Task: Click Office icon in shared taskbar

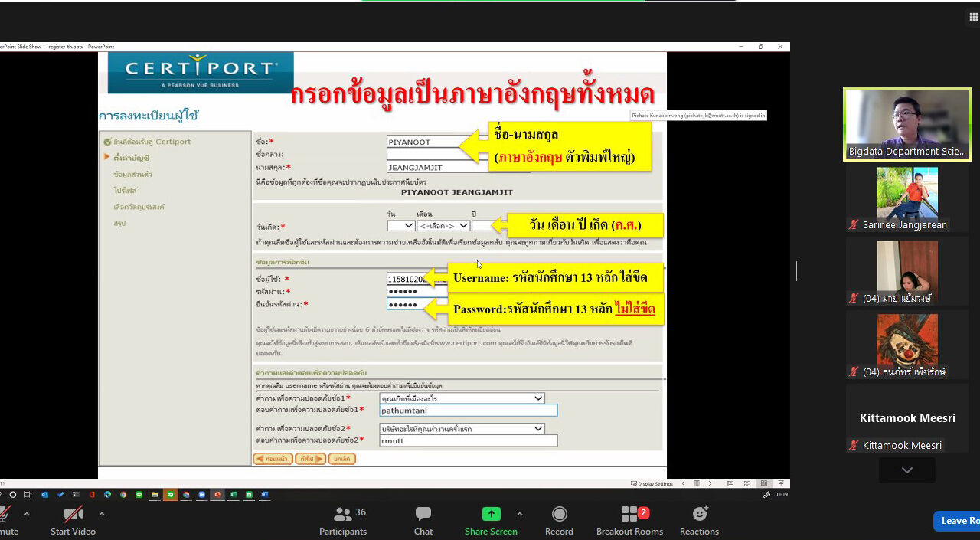Action: click(x=91, y=495)
